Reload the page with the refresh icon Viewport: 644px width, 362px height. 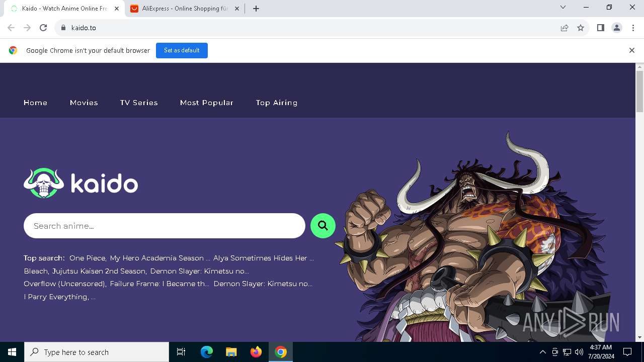point(43,28)
